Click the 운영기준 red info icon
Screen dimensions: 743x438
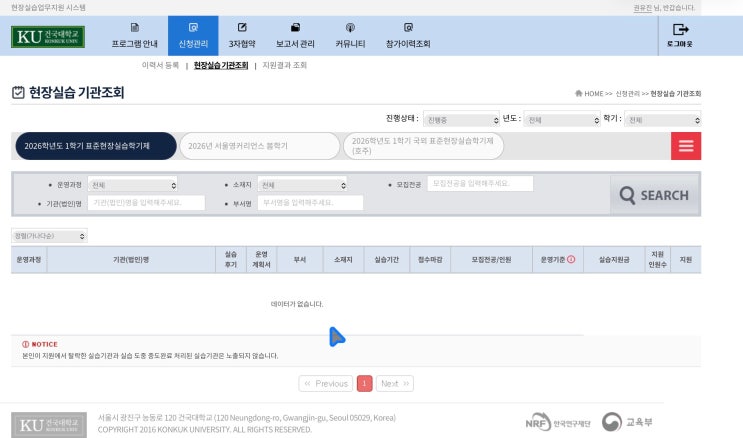571,259
